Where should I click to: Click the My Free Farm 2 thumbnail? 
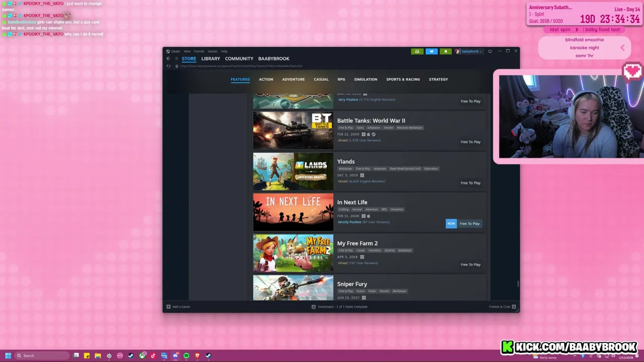(293, 253)
